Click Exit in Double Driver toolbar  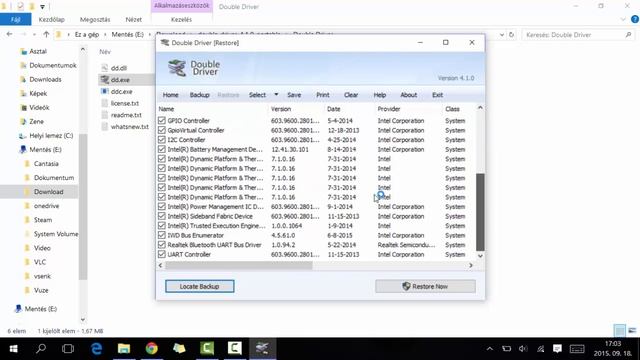437,95
